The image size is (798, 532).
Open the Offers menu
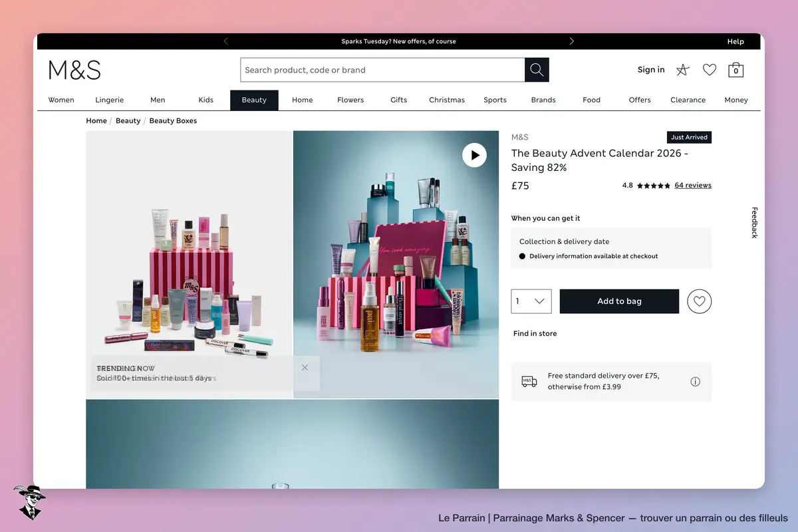640,100
